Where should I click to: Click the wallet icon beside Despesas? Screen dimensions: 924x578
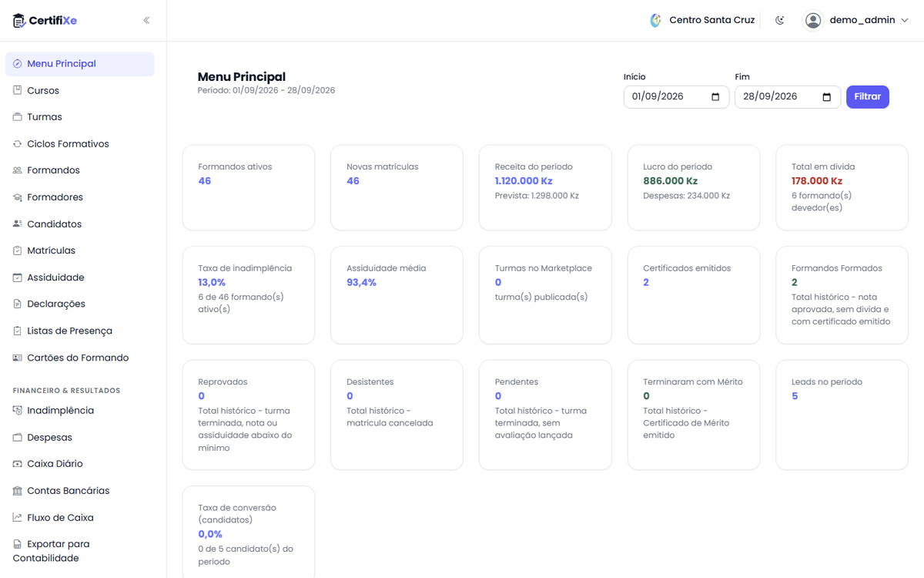[x=18, y=438]
